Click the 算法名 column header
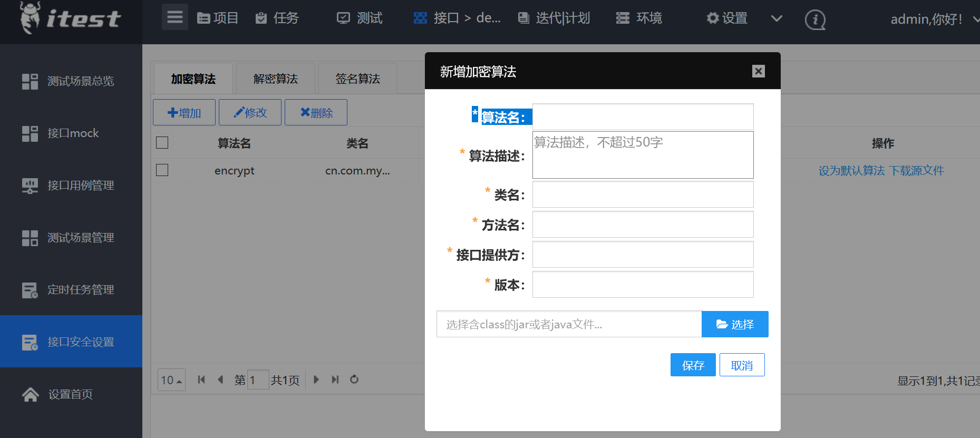 tap(235, 143)
